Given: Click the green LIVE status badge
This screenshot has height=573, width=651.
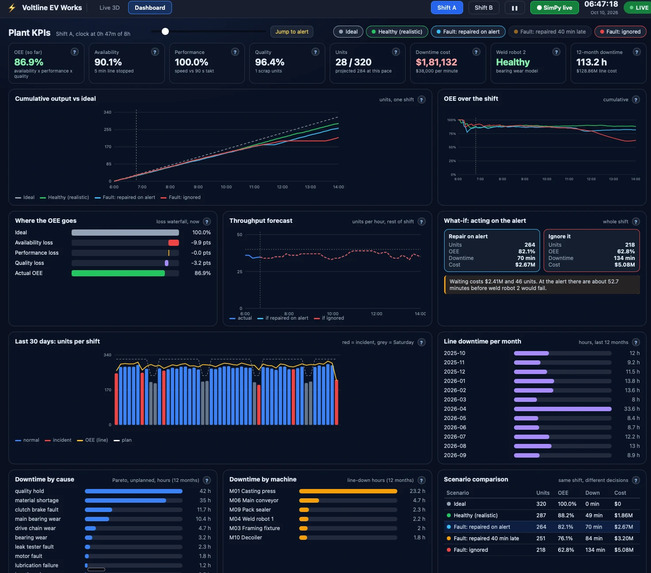Looking at the screenshot, I should coord(638,8).
